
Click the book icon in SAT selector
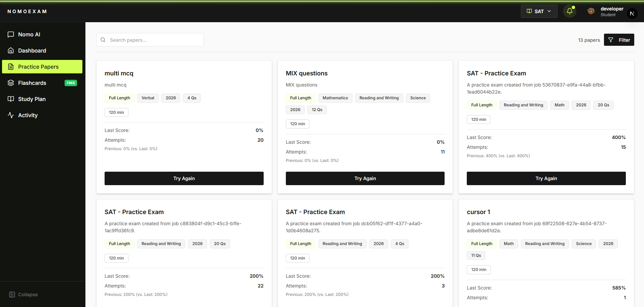click(529, 11)
